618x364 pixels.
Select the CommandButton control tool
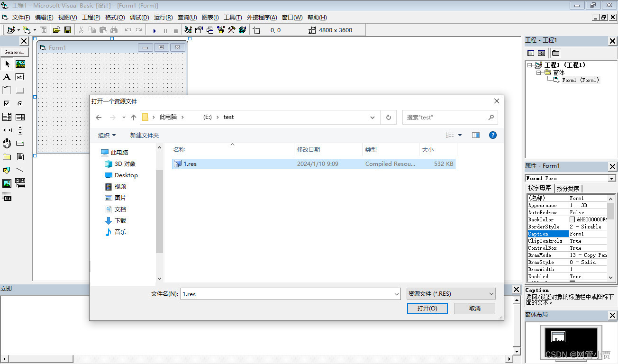point(20,91)
